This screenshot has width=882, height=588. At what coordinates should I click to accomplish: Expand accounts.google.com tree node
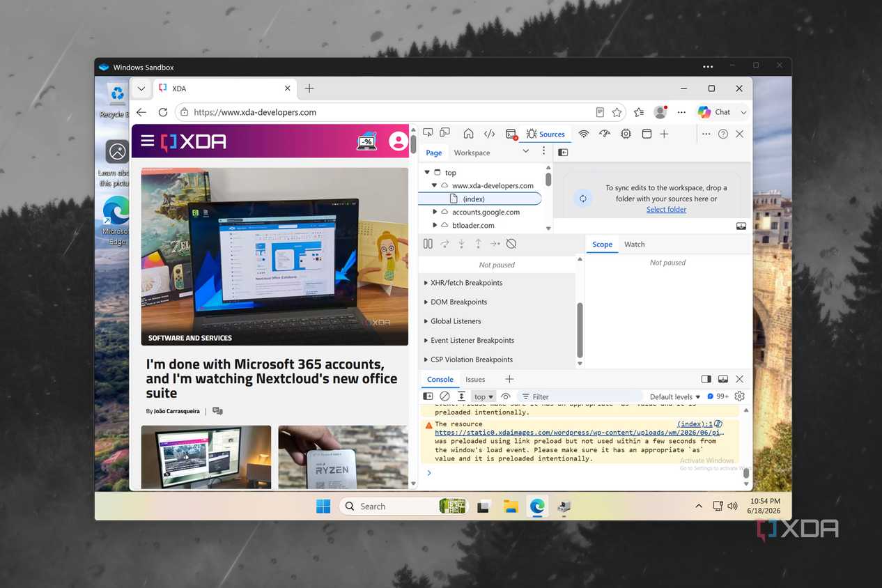[x=435, y=212]
